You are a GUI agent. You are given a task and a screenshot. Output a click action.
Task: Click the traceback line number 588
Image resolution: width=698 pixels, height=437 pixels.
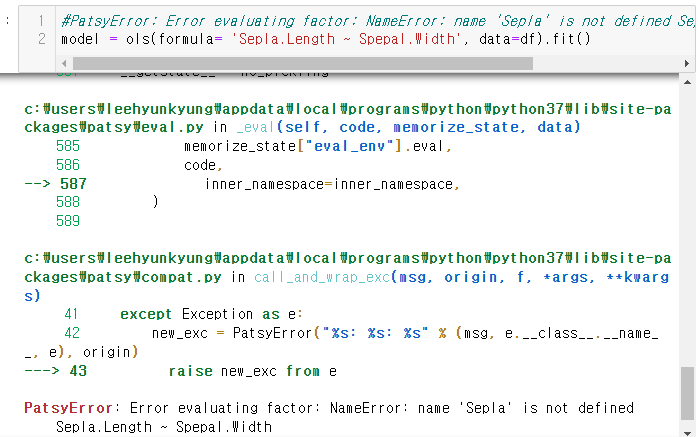(68, 202)
